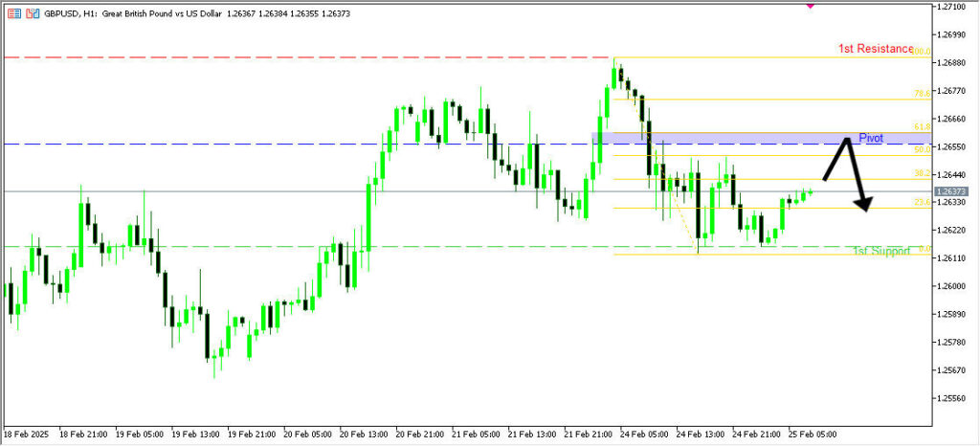Click the green 1st Support label
The width and height of the screenshot is (980, 446).
tap(880, 251)
